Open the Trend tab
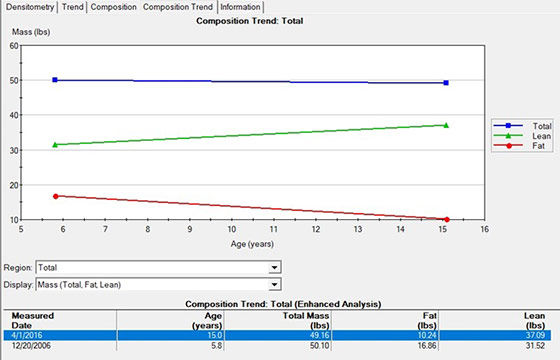The image size is (560, 360). (72, 7)
